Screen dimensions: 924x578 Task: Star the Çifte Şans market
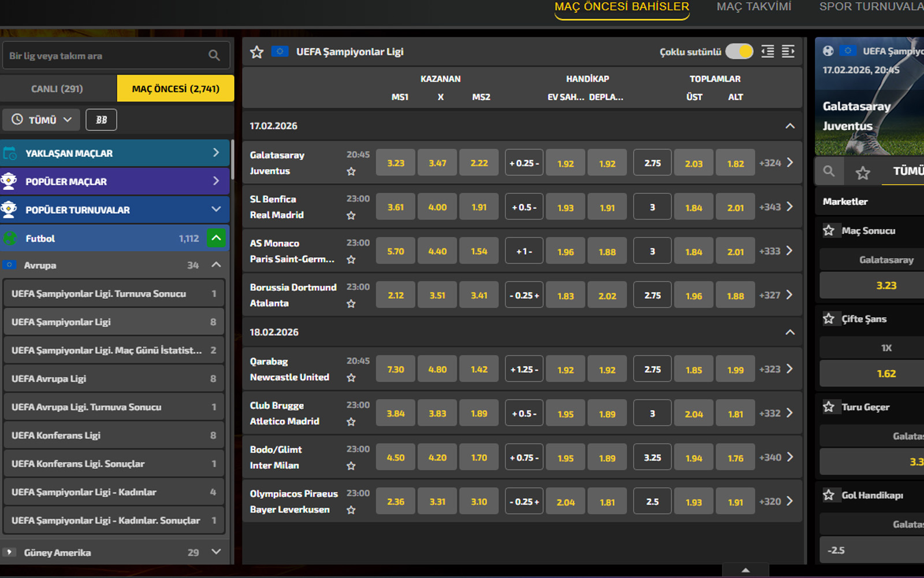point(829,318)
